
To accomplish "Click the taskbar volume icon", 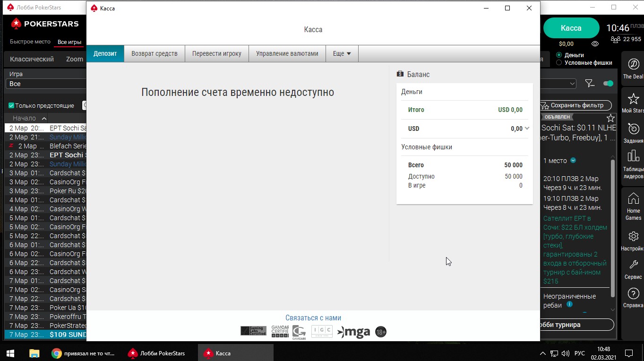I will pos(566,353).
